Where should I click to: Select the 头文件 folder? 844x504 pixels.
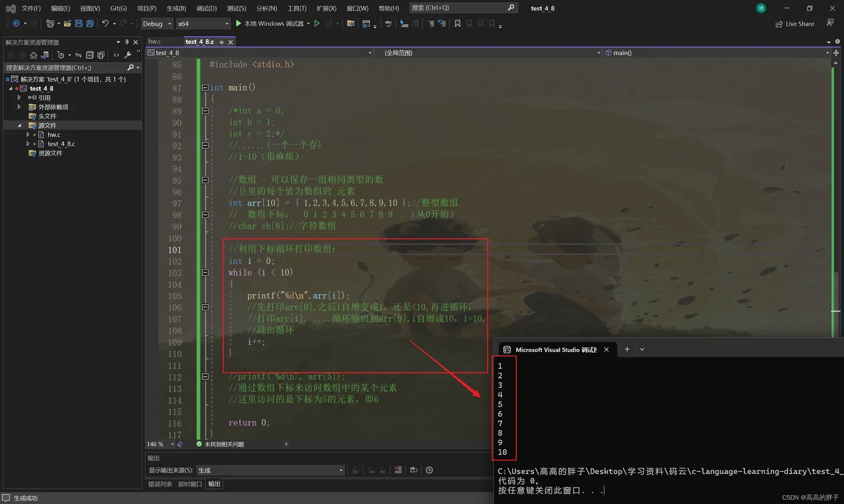(x=47, y=116)
